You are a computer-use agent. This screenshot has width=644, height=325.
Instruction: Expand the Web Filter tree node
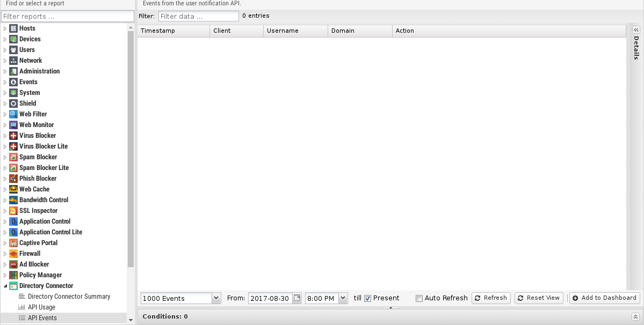click(5, 114)
